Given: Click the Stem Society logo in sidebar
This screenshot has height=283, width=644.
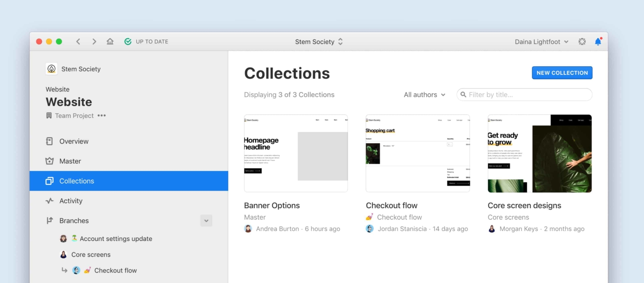Looking at the screenshot, I should pos(52,69).
